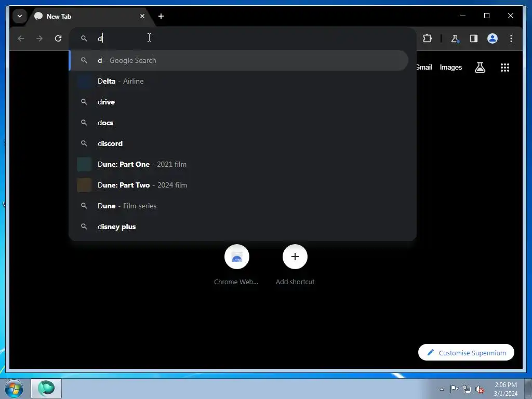Minimize the browser window

463,16
